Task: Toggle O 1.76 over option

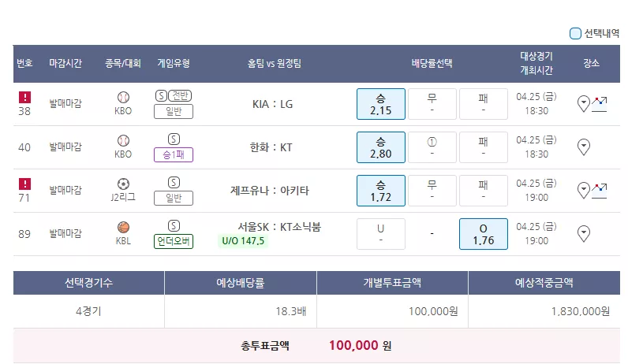Action: pos(484,234)
